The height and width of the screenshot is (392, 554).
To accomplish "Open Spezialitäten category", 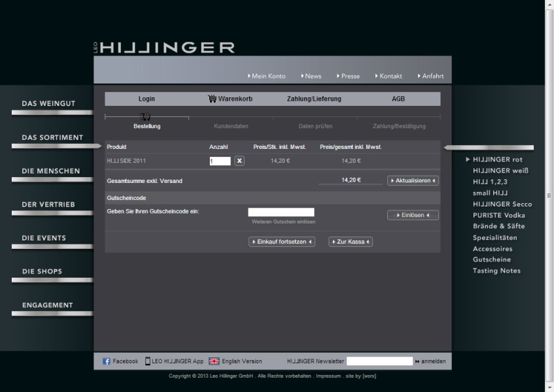I will point(495,238).
